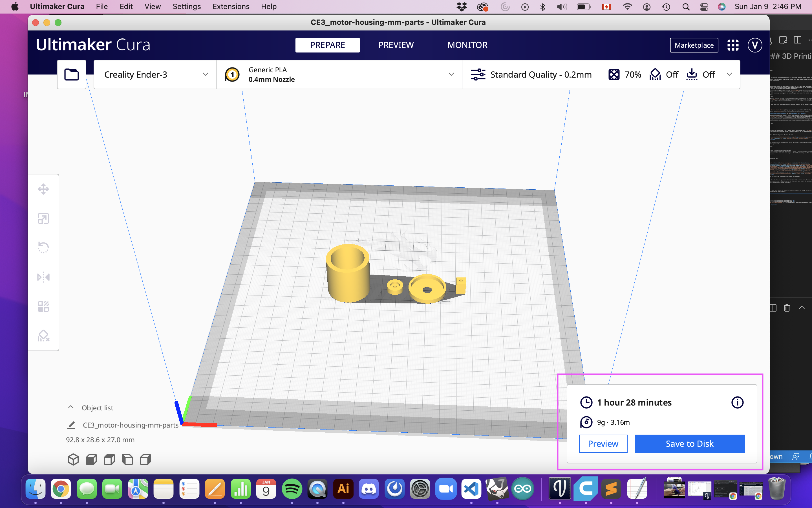This screenshot has height=508, width=812.
Task: Select the Per Model Settings tool
Action: (x=43, y=306)
